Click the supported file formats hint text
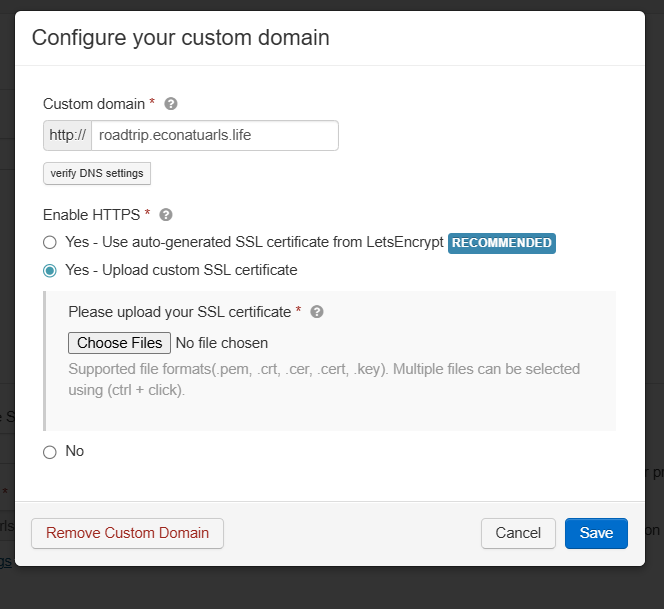The image size is (664, 609). pos(324,379)
